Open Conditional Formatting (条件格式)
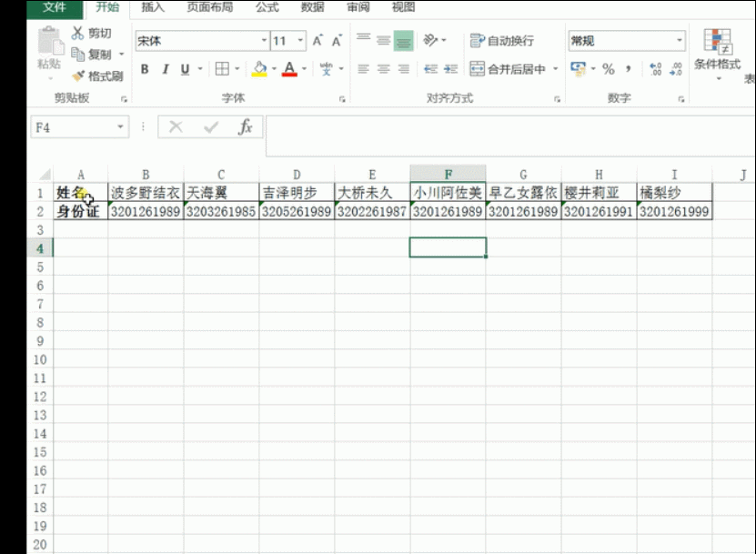Image resolution: width=756 pixels, height=554 pixels. (718, 54)
